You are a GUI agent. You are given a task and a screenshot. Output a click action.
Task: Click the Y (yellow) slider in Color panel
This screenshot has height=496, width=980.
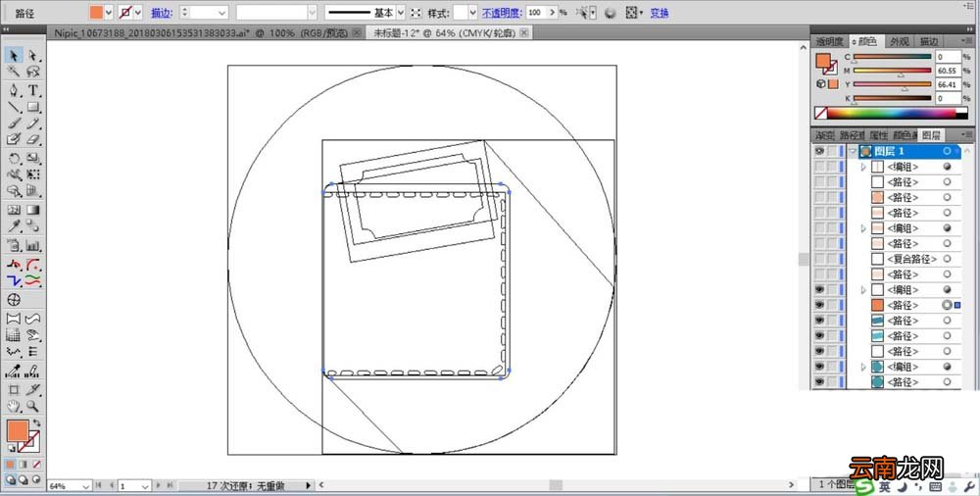[892, 84]
